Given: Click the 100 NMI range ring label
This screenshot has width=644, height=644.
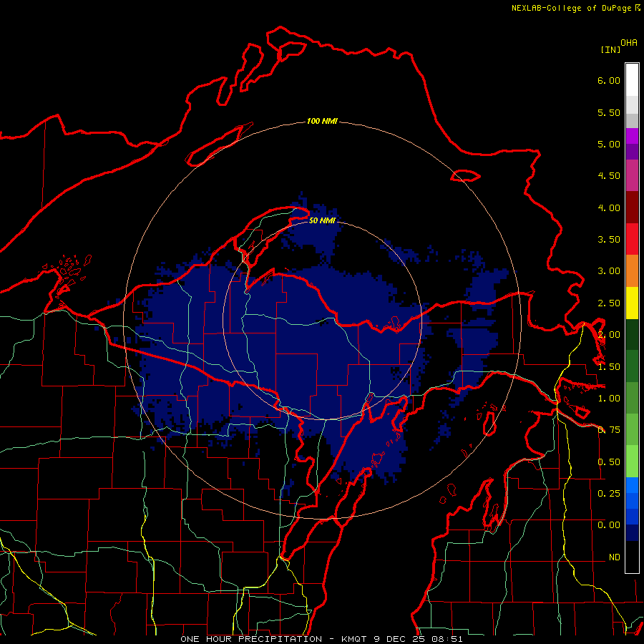Looking at the screenshot, I should pos(322,121).
